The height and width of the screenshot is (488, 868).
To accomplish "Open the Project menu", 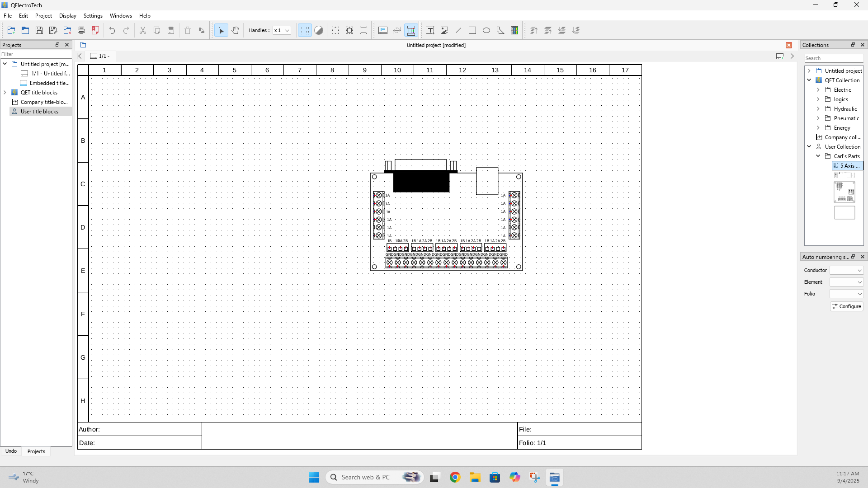I will [x=43, y=16].
